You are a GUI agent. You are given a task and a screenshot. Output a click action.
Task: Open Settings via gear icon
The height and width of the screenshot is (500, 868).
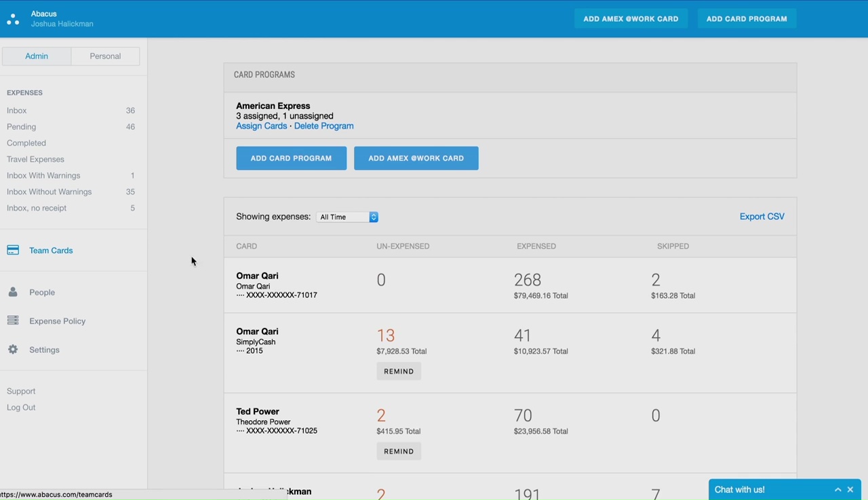[13, 350]
